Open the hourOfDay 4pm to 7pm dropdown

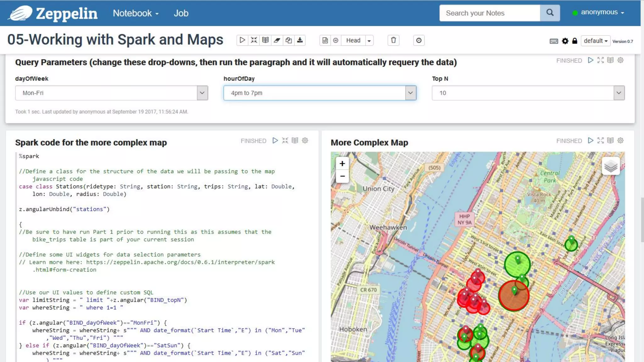coord(410,93)
